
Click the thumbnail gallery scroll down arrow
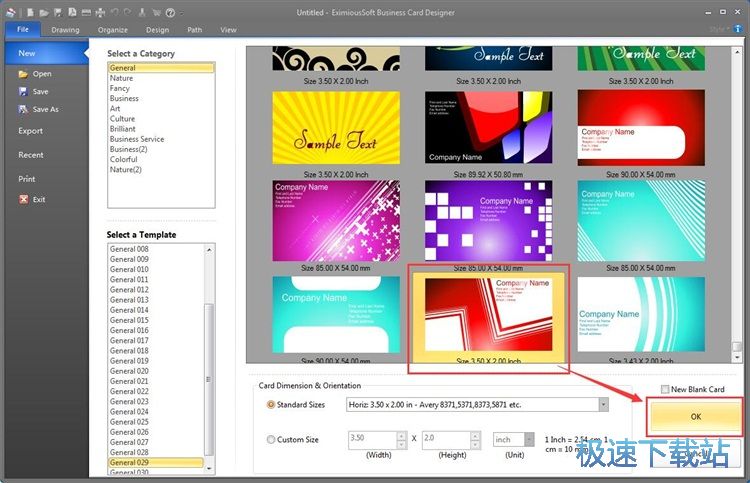click(737, 357)
